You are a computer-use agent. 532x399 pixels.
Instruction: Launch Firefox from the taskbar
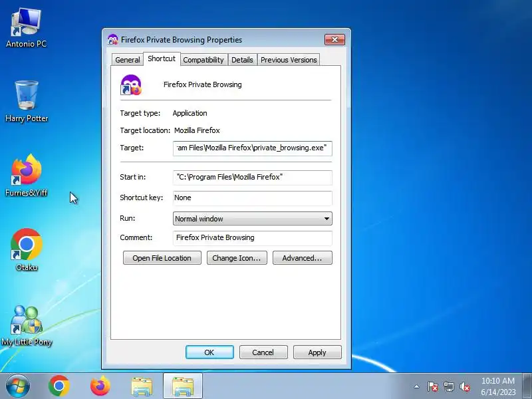tap(100, 386)
